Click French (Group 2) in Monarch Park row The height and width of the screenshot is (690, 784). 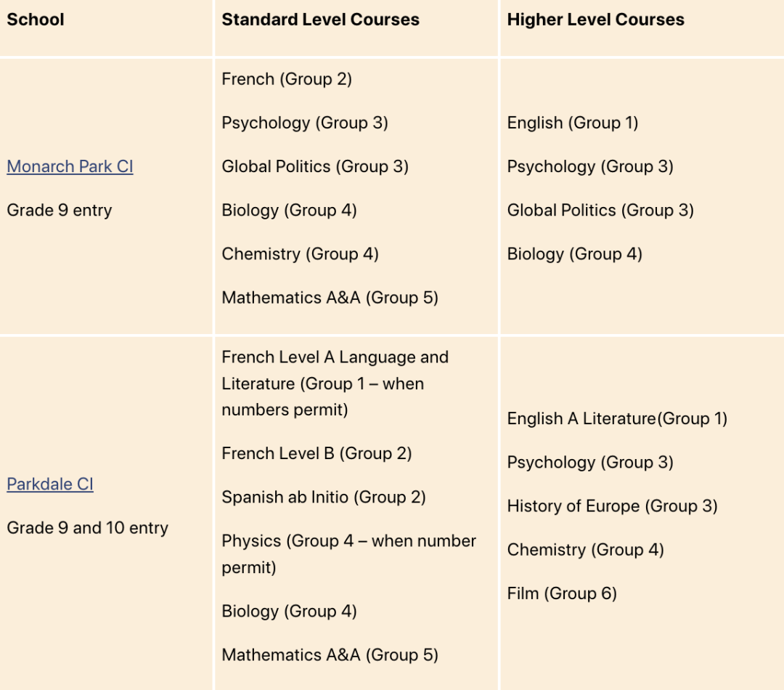[x=287, y=79]
